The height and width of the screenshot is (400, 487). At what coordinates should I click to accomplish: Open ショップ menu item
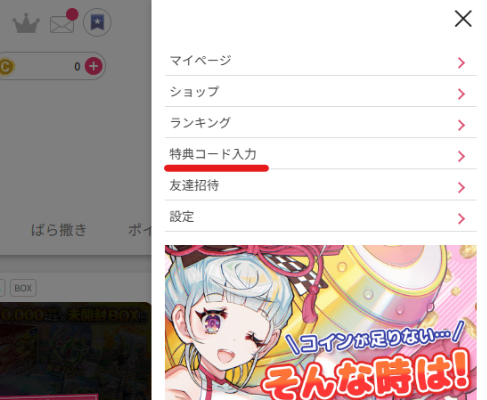pyautogui.click(x=321, y=92)
